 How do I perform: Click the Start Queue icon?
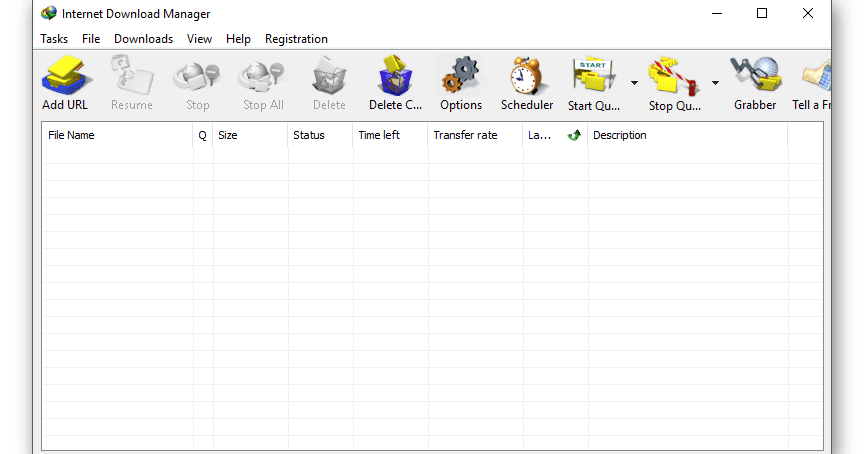tap(593, 76)
